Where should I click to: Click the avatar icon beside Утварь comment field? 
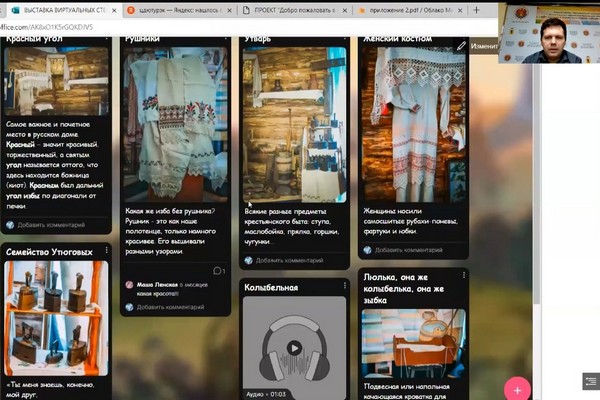click(x=249, y=261)
